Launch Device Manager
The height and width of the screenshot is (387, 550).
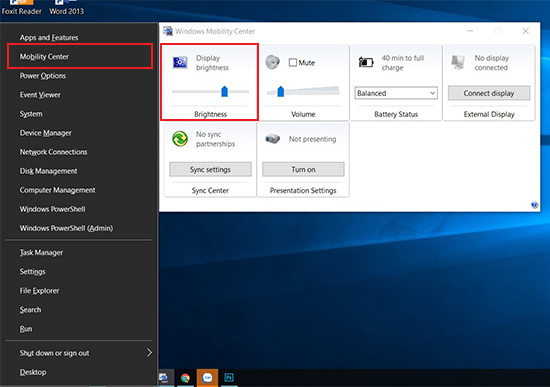46,133
